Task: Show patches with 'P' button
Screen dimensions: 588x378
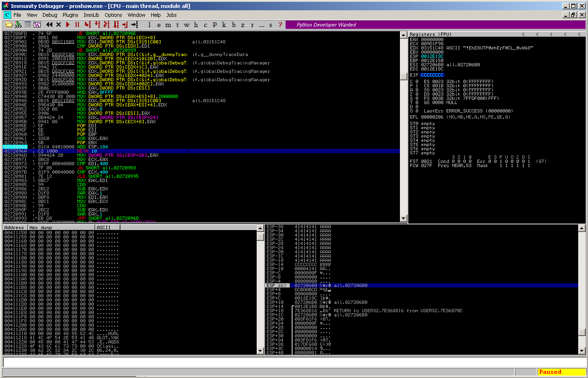Action: tap(215, 25)
